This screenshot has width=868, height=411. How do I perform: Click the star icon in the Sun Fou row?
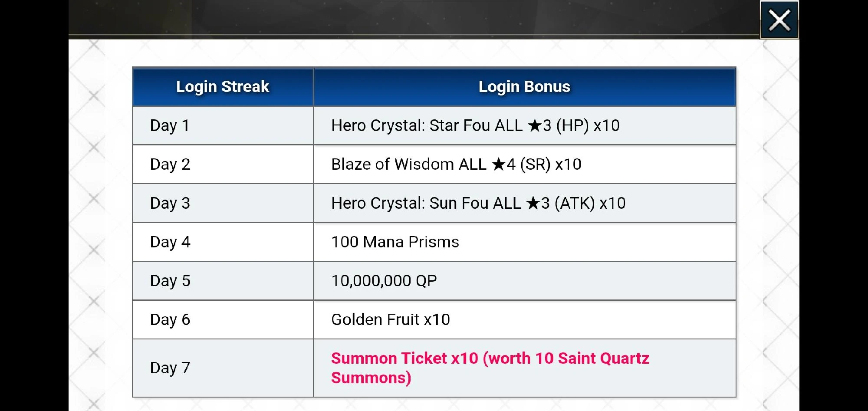(533, 203)
